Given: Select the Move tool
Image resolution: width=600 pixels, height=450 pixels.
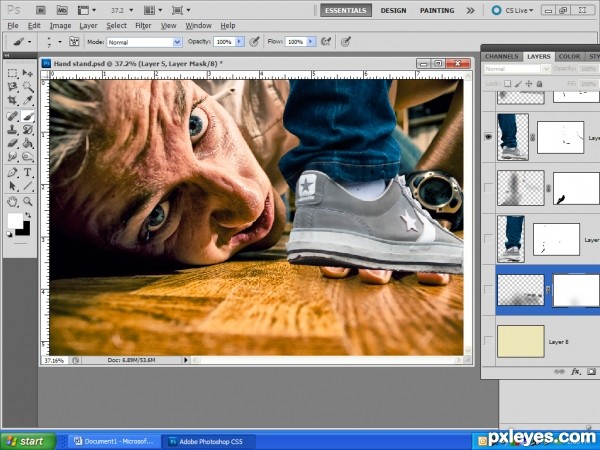Looking at the screenshot, I should point(28,73).
